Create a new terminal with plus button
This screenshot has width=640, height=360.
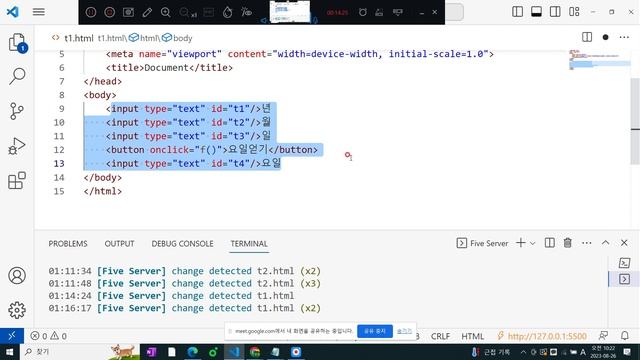[x=520, y=243]
